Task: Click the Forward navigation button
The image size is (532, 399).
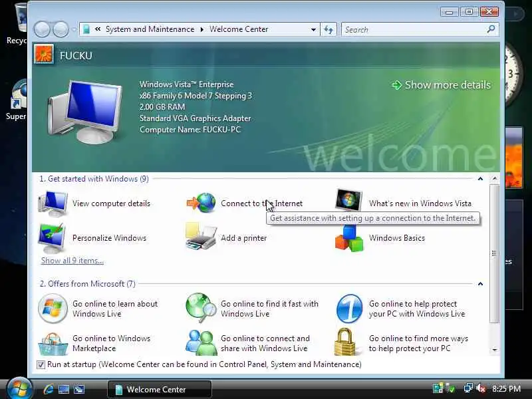Action: tap(61, 29)
